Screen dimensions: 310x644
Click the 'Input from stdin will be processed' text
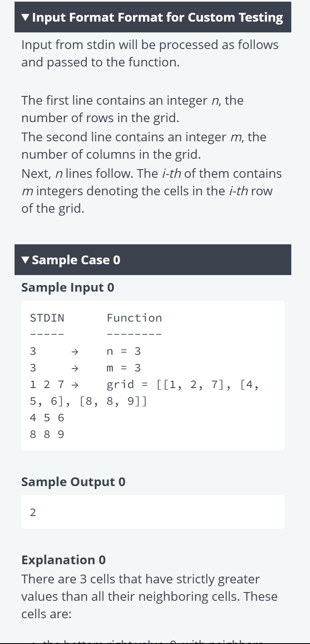[x=150, y=54]
